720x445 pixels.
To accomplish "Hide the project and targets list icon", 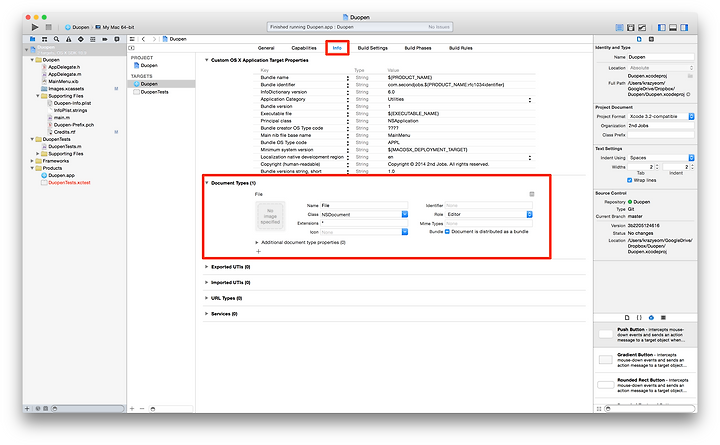I will click(x=132, y=48).
